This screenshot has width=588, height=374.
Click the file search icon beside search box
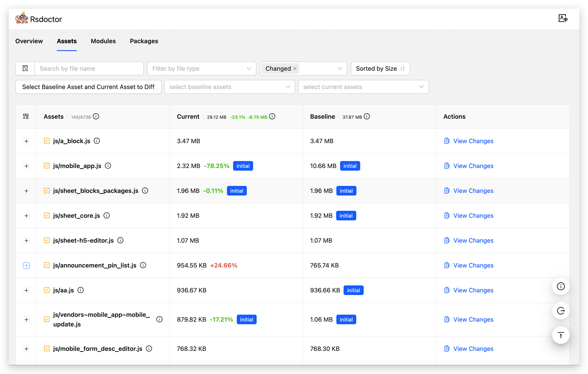[x=25, y=69]
